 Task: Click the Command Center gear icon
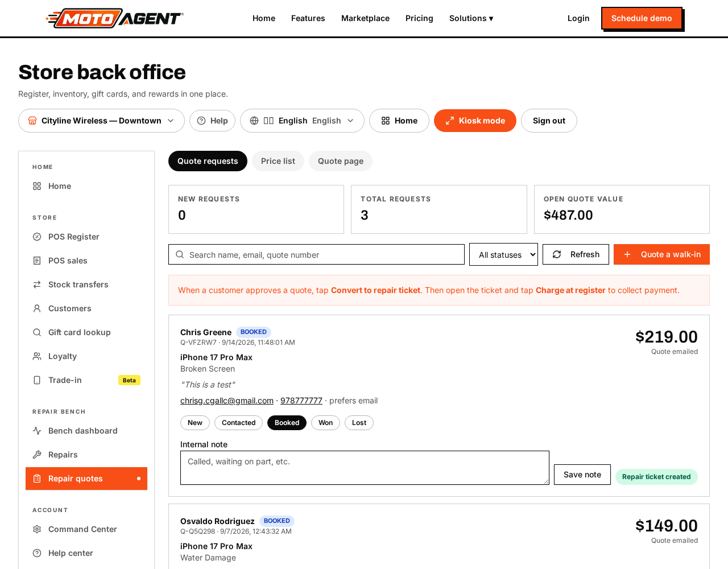click(37, 529)
